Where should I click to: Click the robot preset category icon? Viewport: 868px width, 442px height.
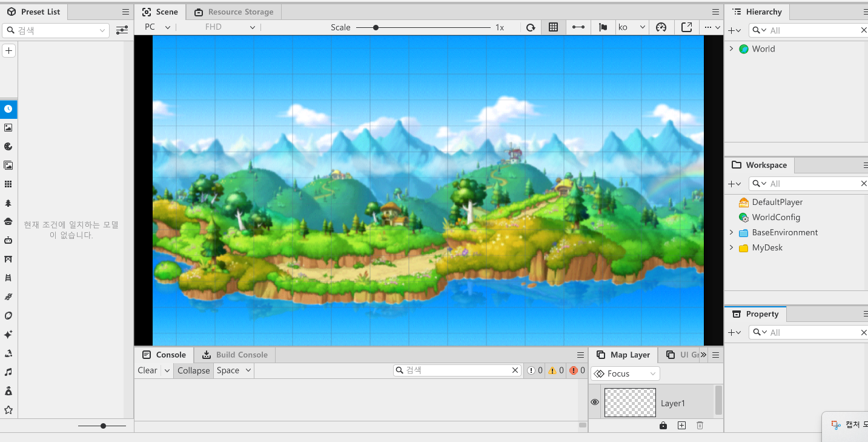8,241
